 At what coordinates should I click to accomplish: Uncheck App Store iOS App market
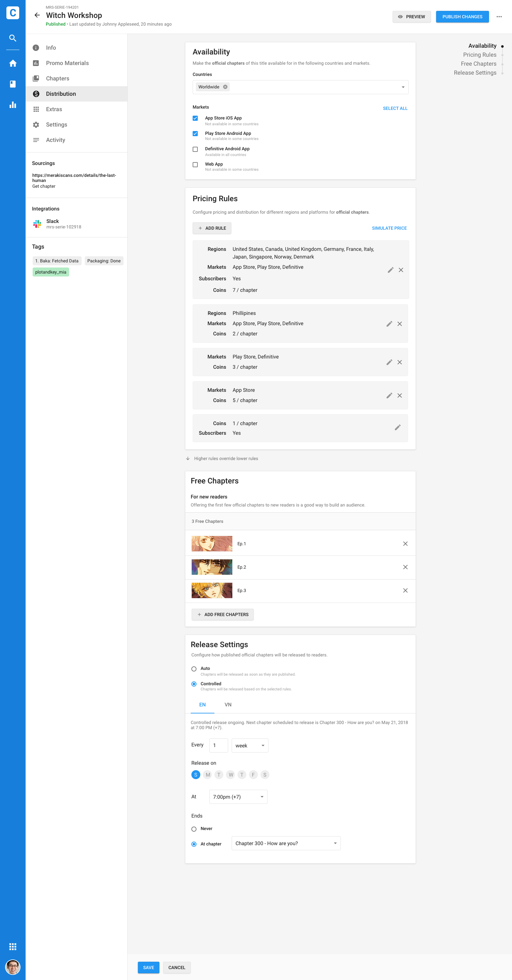tap(195, 118)
